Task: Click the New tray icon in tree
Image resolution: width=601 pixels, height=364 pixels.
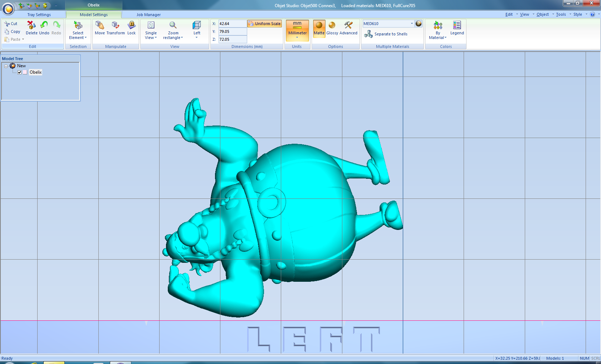Action: (13, 66)
